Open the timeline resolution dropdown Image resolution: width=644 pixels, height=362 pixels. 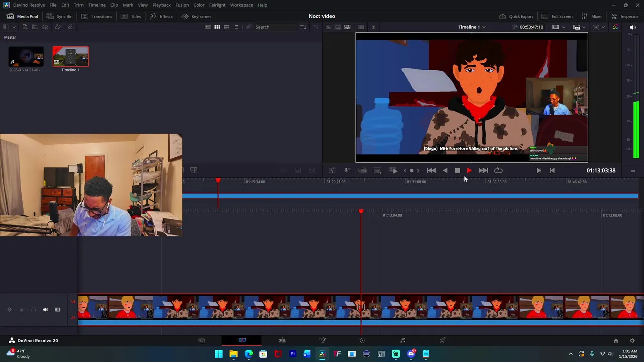[558, 27]
